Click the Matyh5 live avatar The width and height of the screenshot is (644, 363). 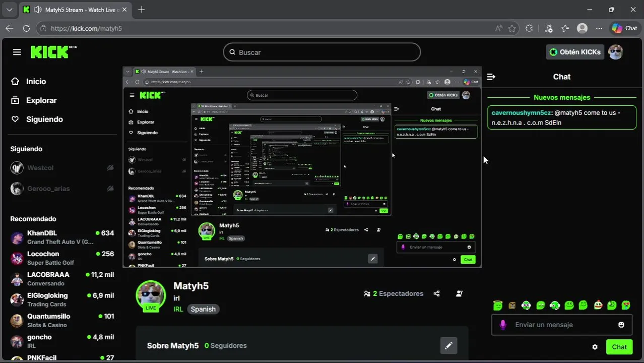point(151,295)
